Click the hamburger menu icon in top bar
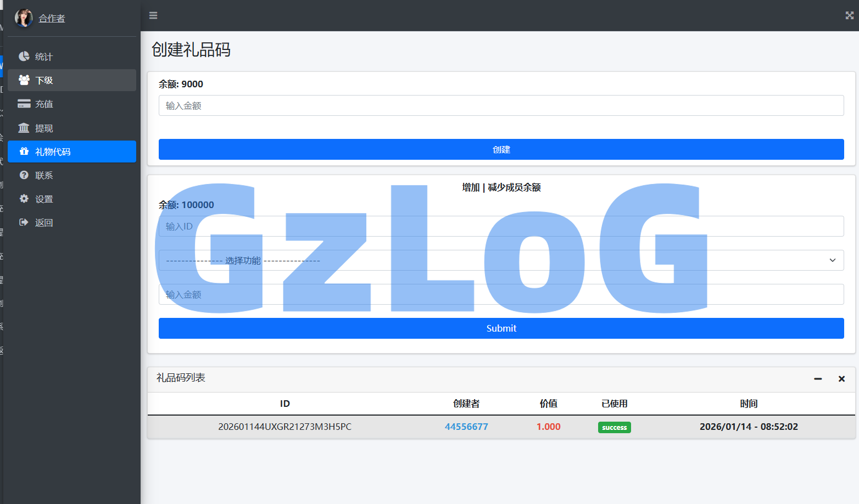 pyautogui.click(x=153, y=15)
